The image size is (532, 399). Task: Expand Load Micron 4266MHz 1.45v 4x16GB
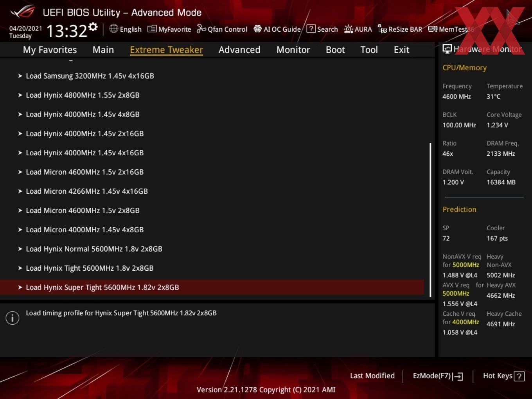coord(212,191)
